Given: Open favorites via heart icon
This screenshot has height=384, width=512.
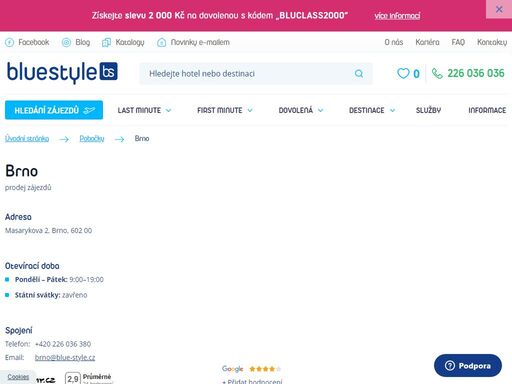Looking at the screenshot, I should [x=403, y=73].
